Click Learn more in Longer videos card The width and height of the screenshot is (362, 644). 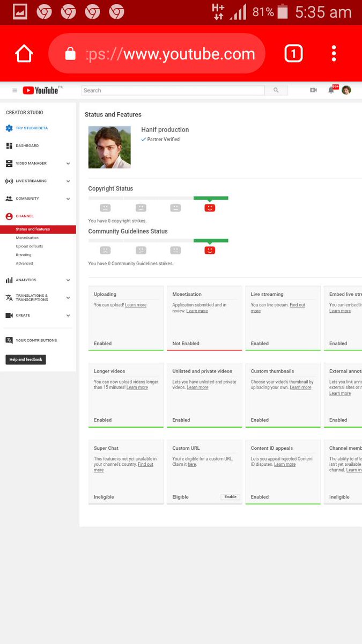(x=137, y=387)
